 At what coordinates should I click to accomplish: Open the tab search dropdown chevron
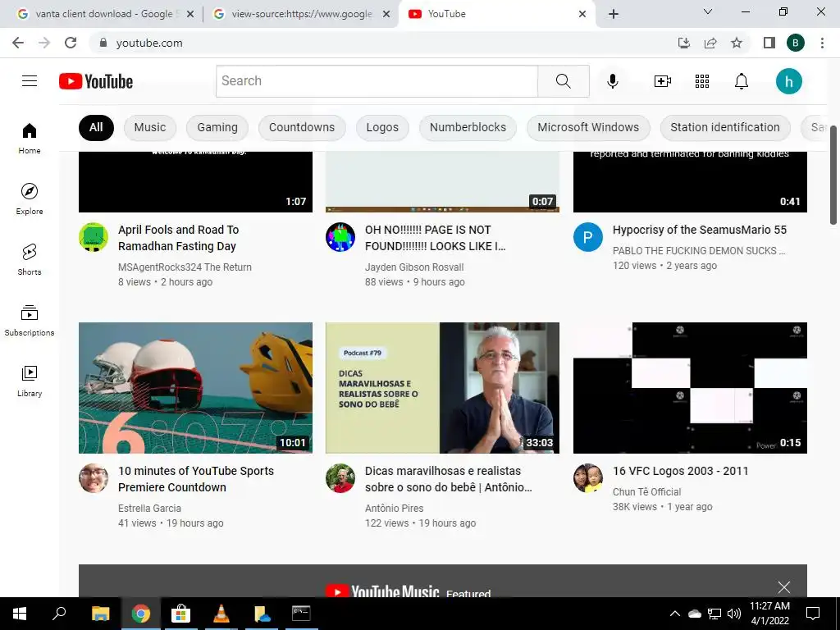(708, 11)
